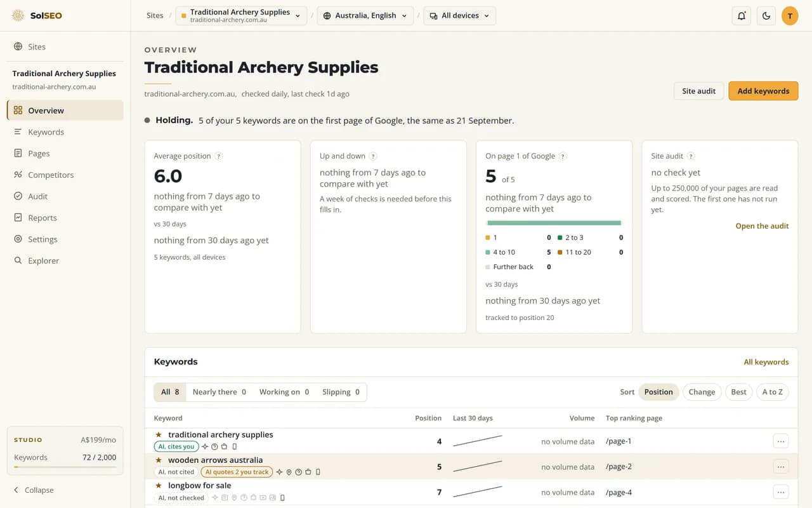Toggle the star on longbow for sale
The width and height of the screenshot is (812, 508).
159,486
